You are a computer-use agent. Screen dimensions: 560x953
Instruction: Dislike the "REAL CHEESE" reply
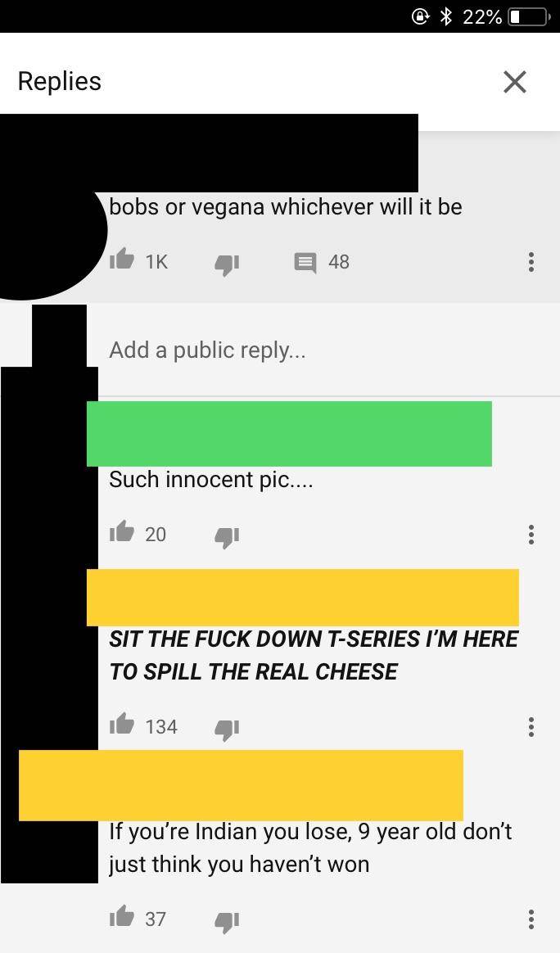pyautogui.click(x=228, y=729)
